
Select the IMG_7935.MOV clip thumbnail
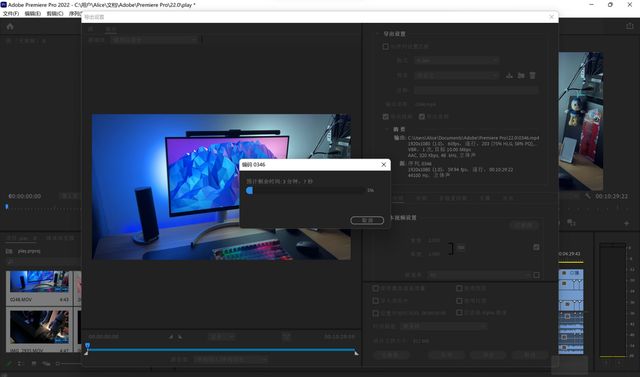(39, 327)
